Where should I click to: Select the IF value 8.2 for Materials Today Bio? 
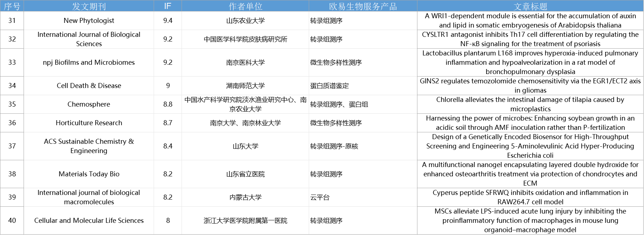pyautogui.click(x=168, y=174)
